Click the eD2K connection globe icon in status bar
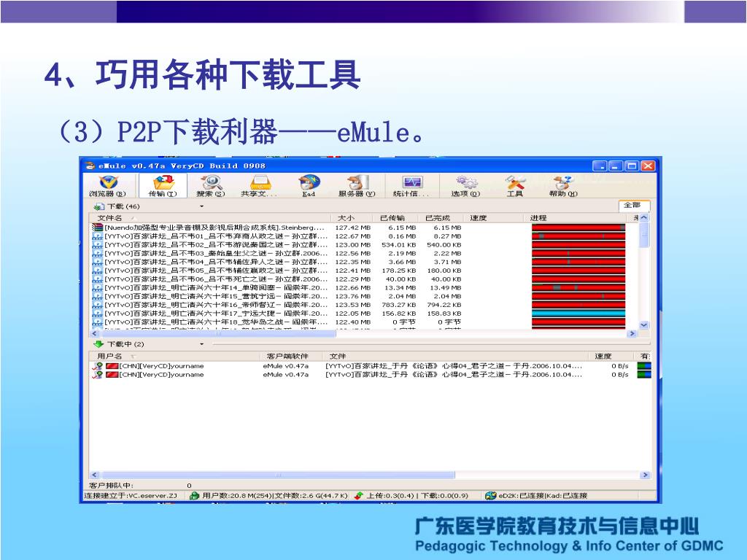The image size is (747, 560). [491, 496]
